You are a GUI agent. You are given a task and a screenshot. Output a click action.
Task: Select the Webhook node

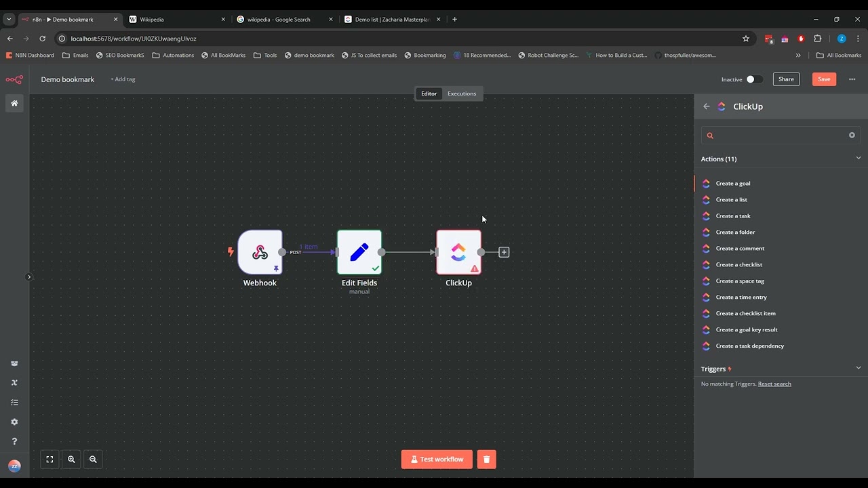tap(260, 252)
